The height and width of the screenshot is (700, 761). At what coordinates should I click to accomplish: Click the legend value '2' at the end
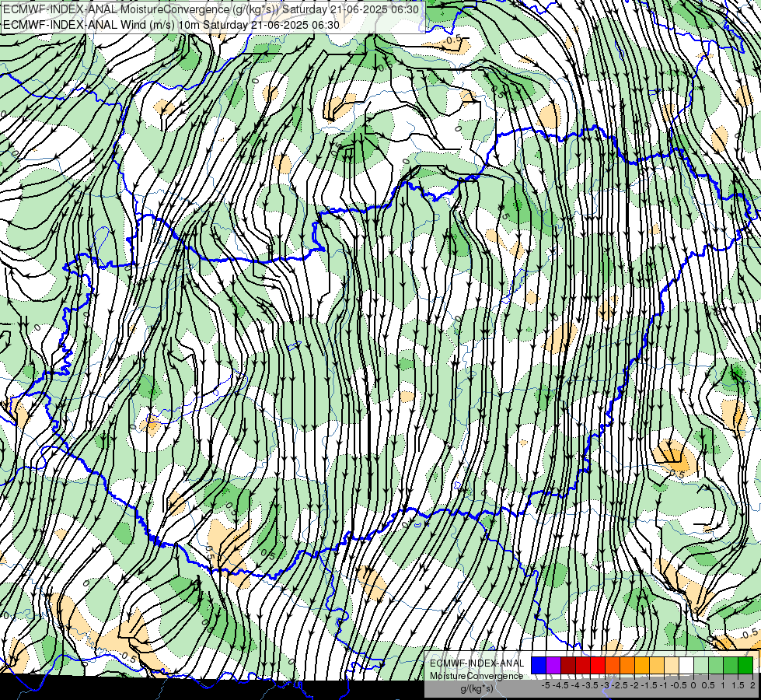pyautogui.click(x=752, y=685)
